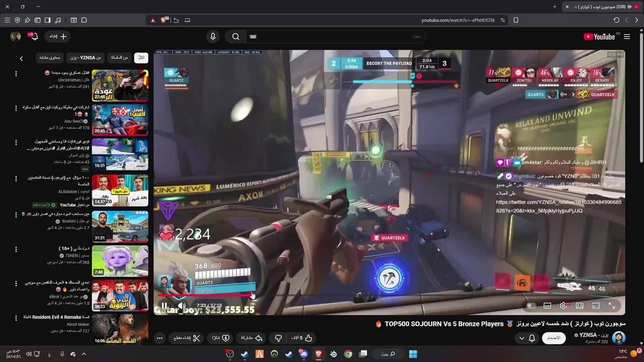Open more actions three-dots under the video
Screen dimensions: 644x362
click(x=159, y=338)
